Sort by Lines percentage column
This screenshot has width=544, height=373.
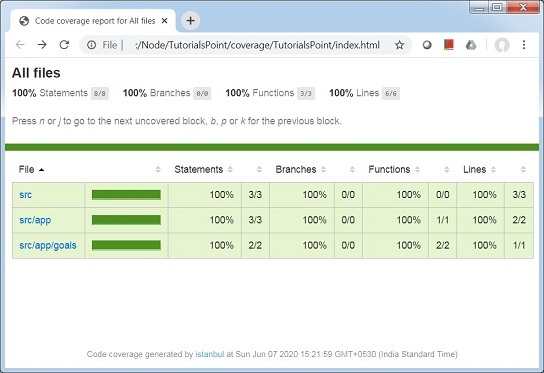pyautogui.click(x=479, y=169)
